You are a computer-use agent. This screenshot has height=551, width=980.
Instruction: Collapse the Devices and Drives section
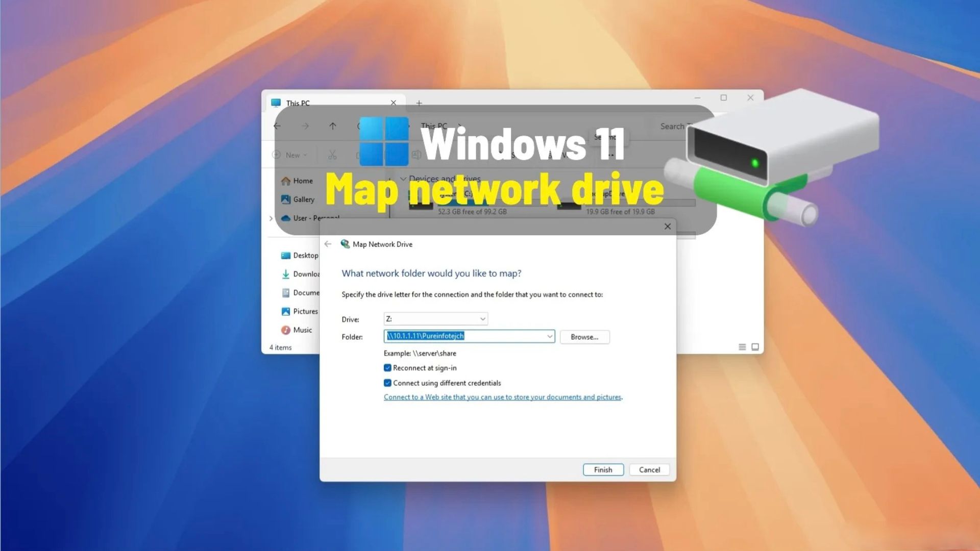403,179
